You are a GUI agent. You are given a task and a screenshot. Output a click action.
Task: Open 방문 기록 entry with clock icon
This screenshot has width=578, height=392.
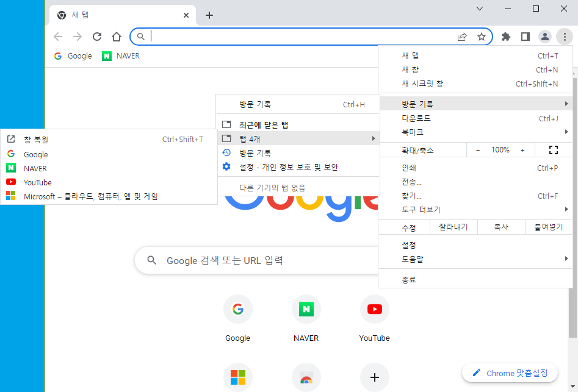(298, 153)
